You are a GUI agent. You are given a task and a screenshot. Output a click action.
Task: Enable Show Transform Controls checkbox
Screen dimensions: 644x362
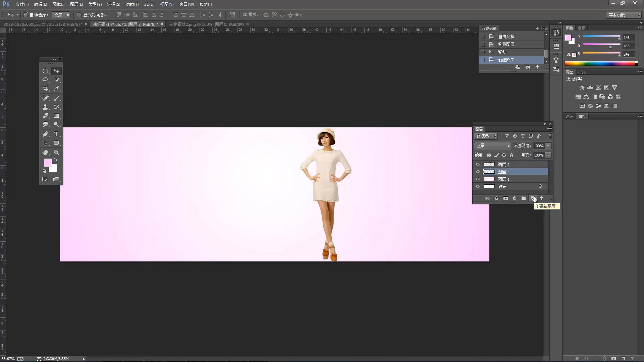[x=79, y=15]
